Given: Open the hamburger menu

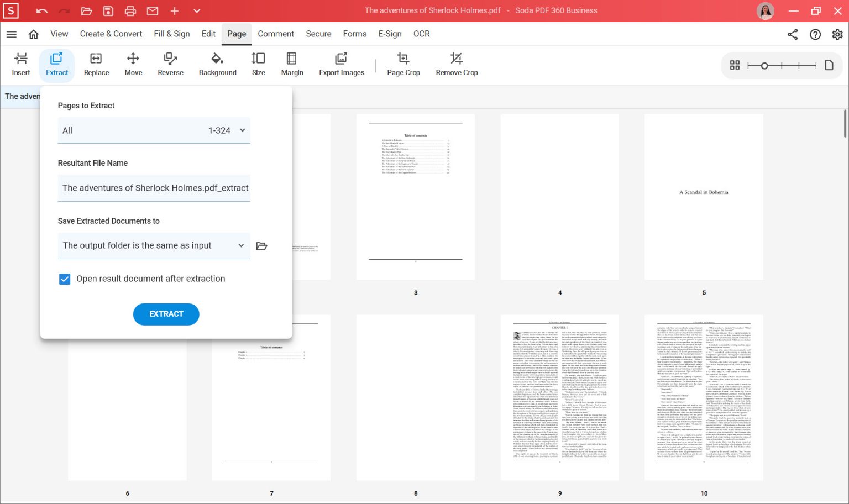Looking at the screenshot, I should coord(12,34).
